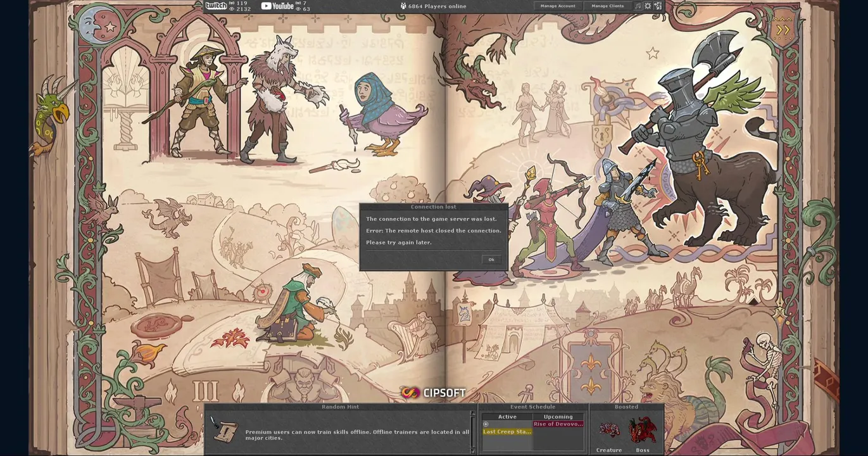Screen dimensions: 868x456
Task: Open the settings gear icon
Action: pos(648,6)
